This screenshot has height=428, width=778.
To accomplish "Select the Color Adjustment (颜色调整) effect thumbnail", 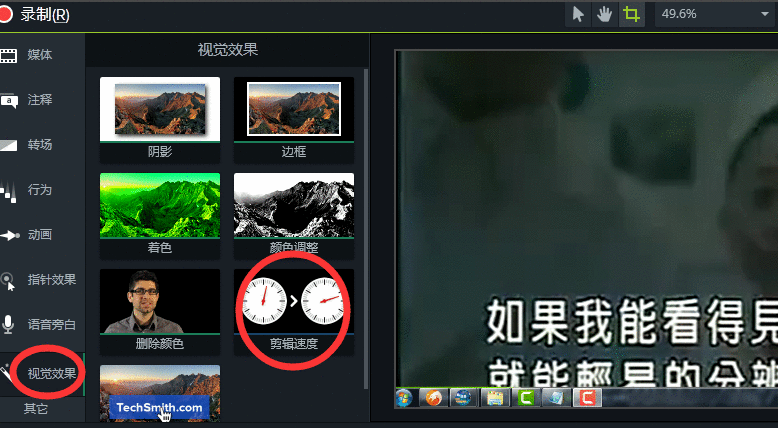I will [x=294, y=215].
